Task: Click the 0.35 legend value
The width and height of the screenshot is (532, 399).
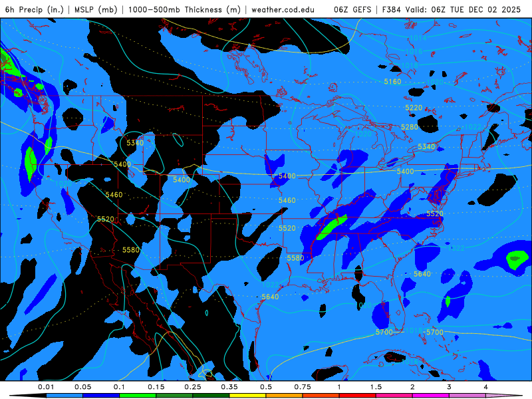Action: pos(229,387)
